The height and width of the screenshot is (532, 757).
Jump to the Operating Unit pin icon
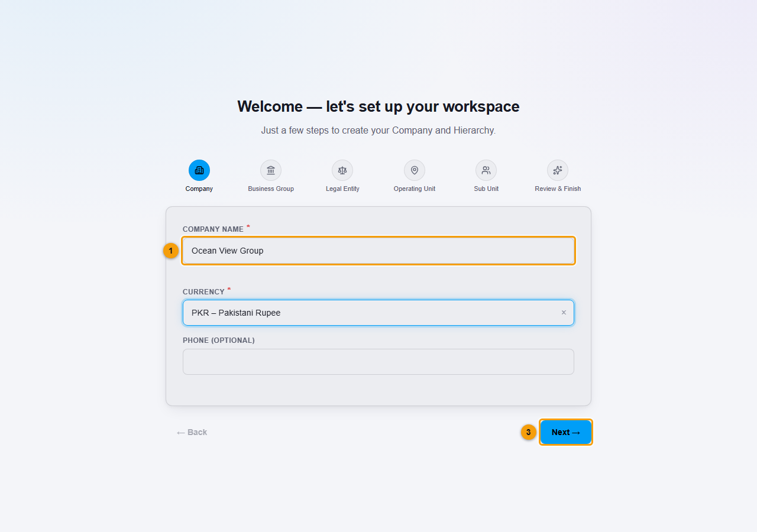(415, 170)
